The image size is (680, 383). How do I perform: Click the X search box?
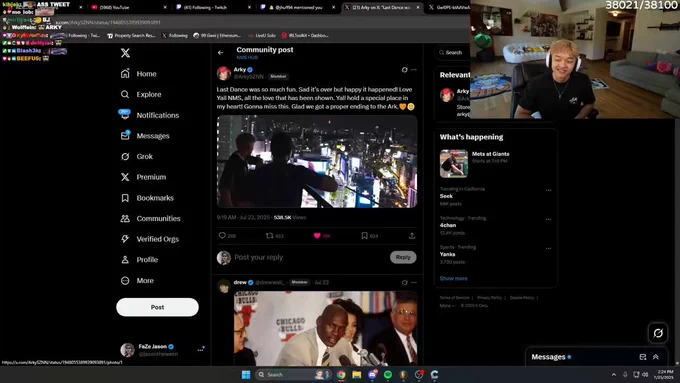coord(453,52)
